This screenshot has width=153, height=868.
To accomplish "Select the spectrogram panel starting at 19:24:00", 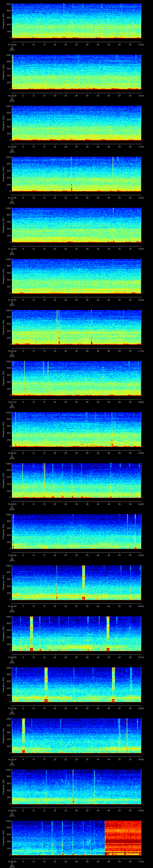I will click(x=77, y=532).
